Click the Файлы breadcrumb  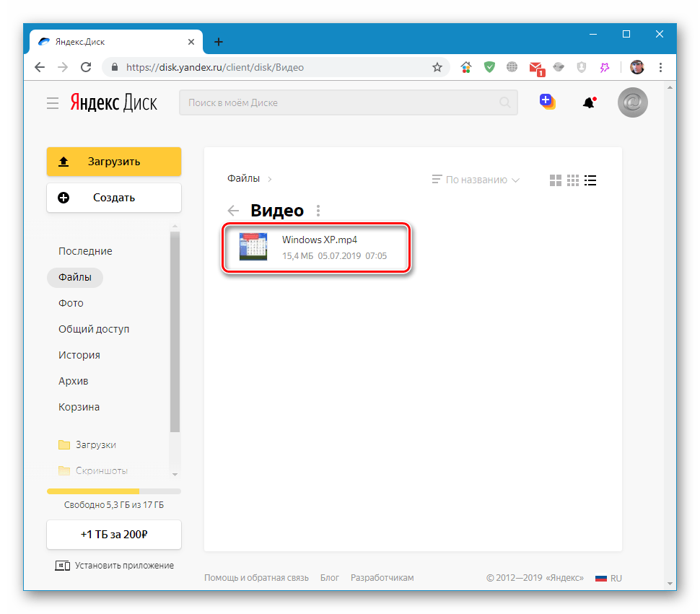pos(243,178)
